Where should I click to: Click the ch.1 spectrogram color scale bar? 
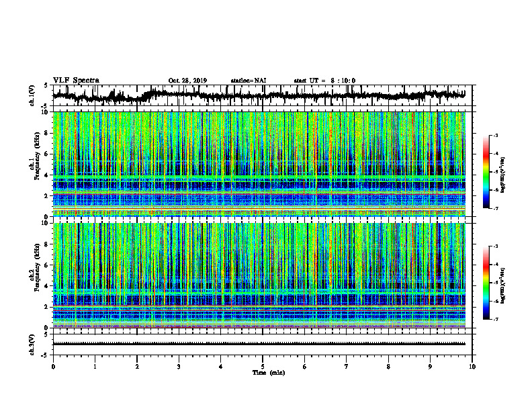coord(486,171)
